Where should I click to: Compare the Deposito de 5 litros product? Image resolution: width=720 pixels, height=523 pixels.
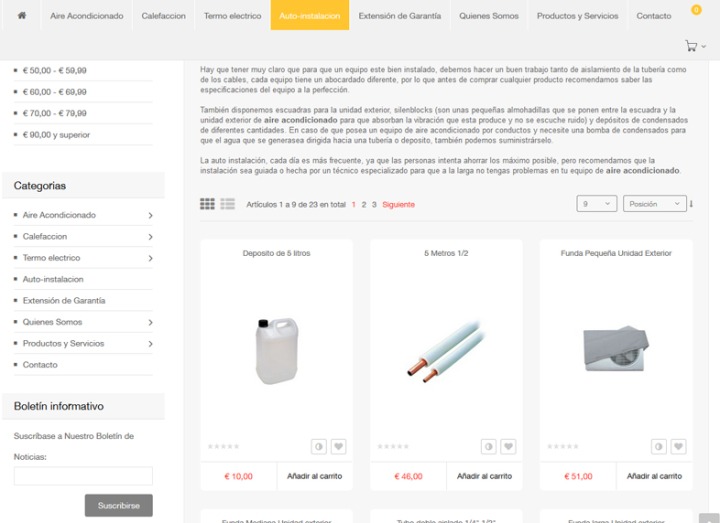tap(319, 446)
